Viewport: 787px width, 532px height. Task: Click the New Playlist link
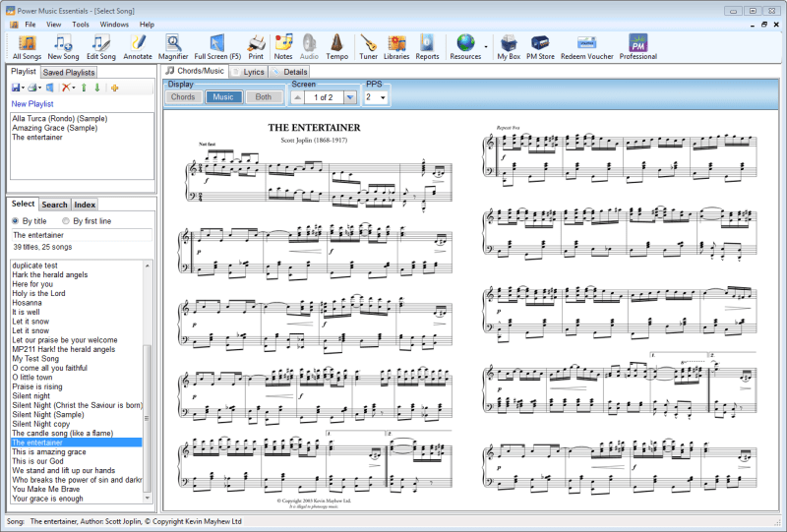pyautogui.click(x=32, y=103)
